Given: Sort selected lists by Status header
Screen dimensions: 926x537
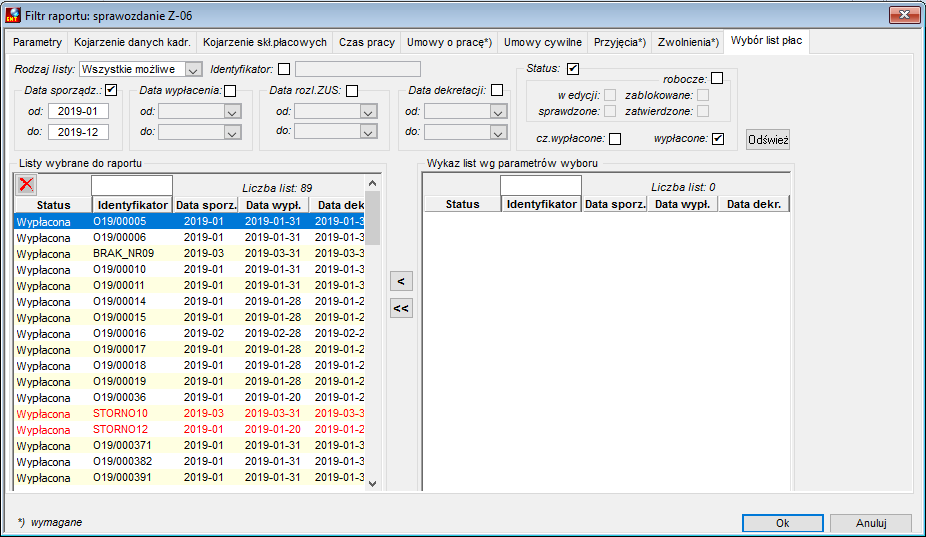Looking at the screenshot, I should click(x=53, y=205).
